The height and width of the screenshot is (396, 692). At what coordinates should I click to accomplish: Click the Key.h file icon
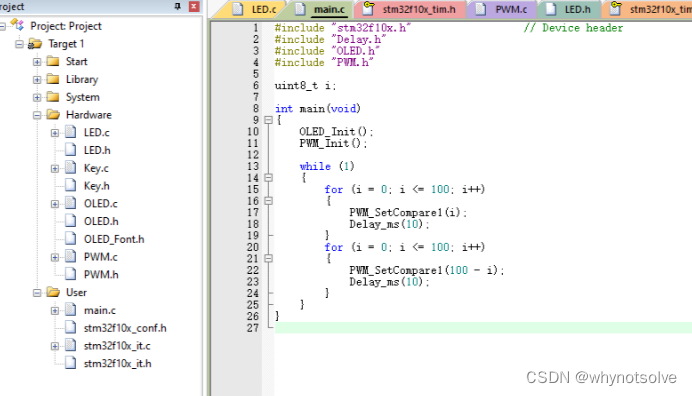pos(71,185)
